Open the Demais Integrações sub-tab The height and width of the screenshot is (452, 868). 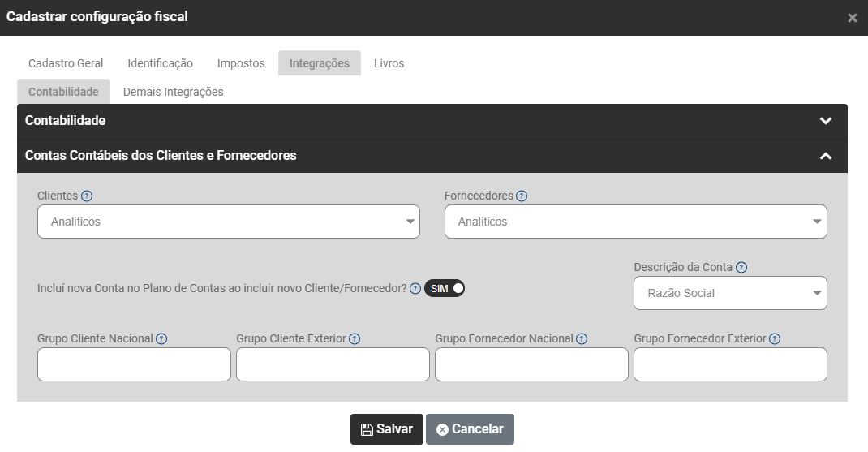tap(173, 92)
